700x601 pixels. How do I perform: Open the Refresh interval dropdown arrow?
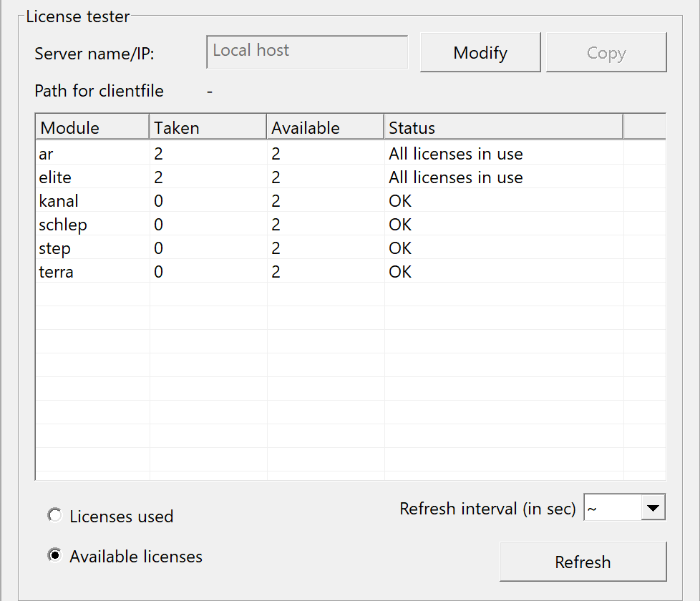(651, 509)
